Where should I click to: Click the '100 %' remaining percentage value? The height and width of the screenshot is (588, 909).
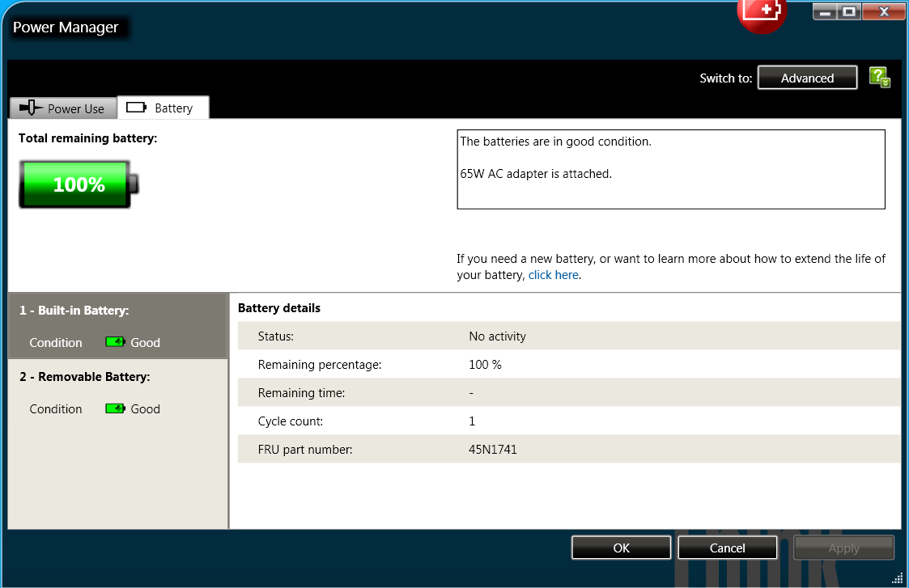pos(485,365)
